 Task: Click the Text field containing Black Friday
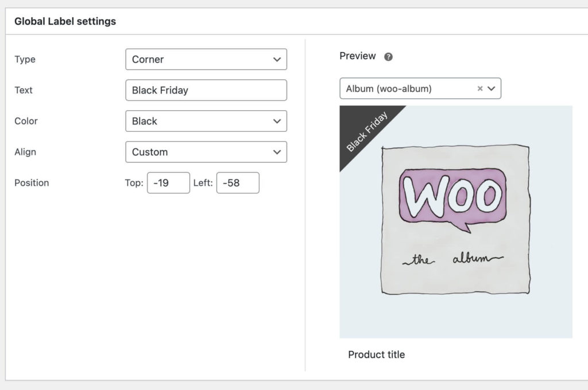pos(206,90)
